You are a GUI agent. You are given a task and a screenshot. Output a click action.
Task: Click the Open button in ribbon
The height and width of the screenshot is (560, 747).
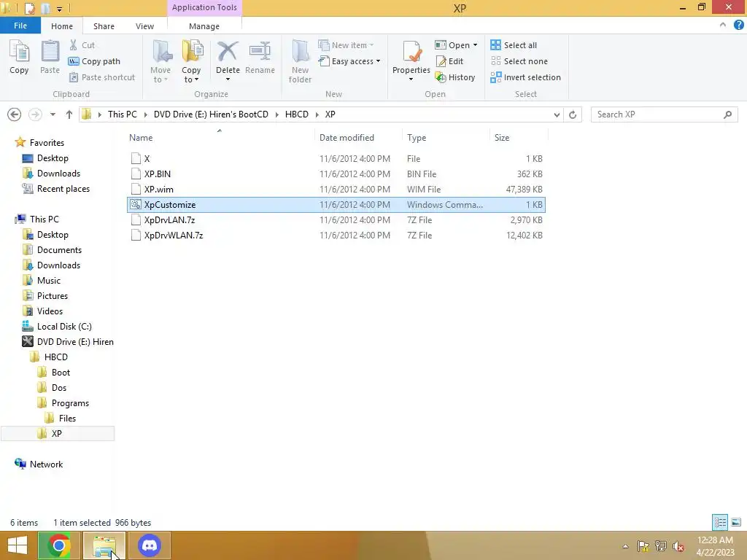pyautogui.click(x=452, y=45)
